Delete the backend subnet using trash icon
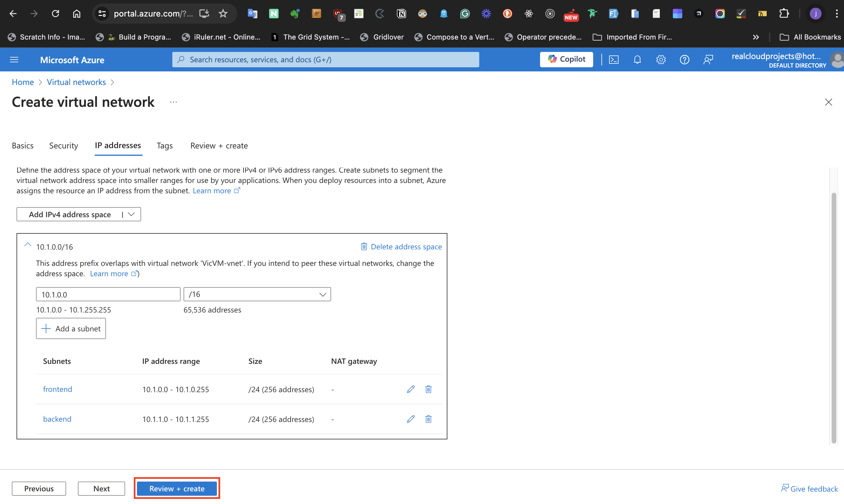Viewport: 844px width, 504px height. [428, 419]
